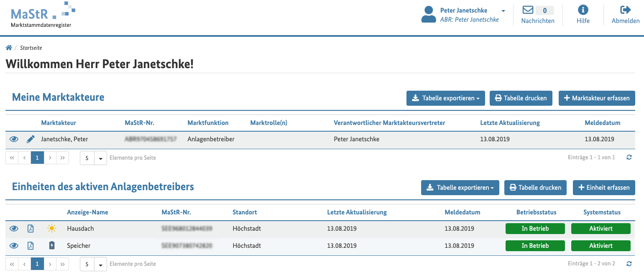Go to first page in Einheiten pager
The image size is (644, 275).
12,264
